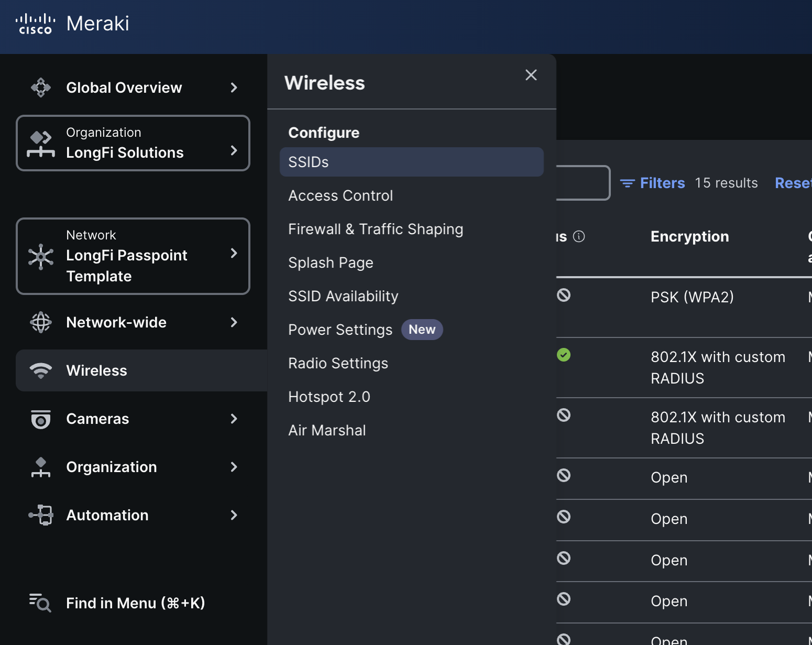
Task: Expand the Global Overview chevron
Action: [234, 88]
